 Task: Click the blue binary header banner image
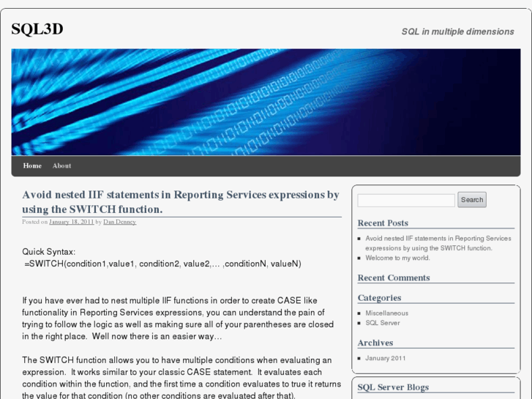(266, 102)
